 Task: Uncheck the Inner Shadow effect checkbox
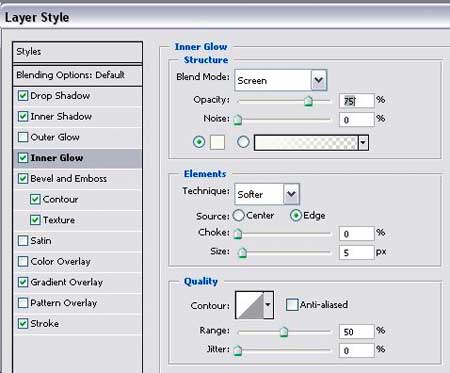tap(23, 117)
